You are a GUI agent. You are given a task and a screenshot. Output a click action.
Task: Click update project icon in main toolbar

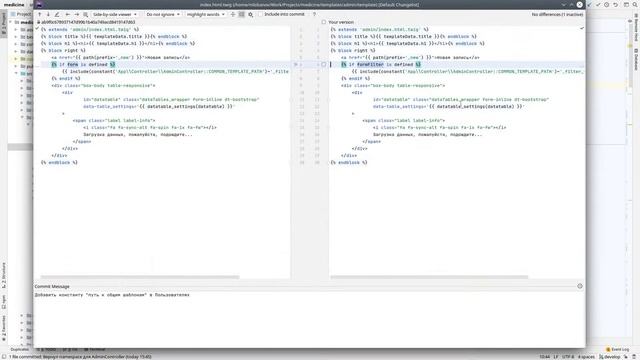click(590, 4)
